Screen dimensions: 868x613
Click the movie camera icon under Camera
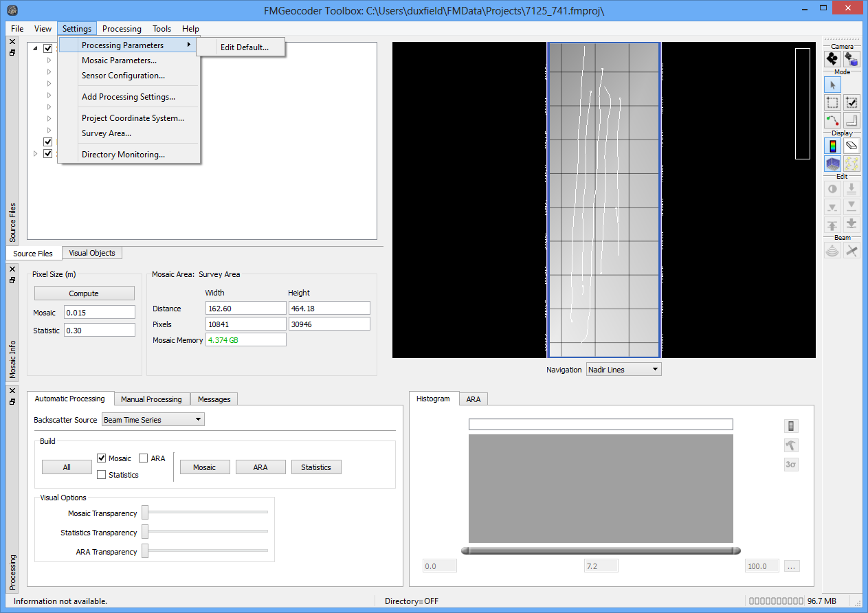pyautogui.click(x=833, y=59)
